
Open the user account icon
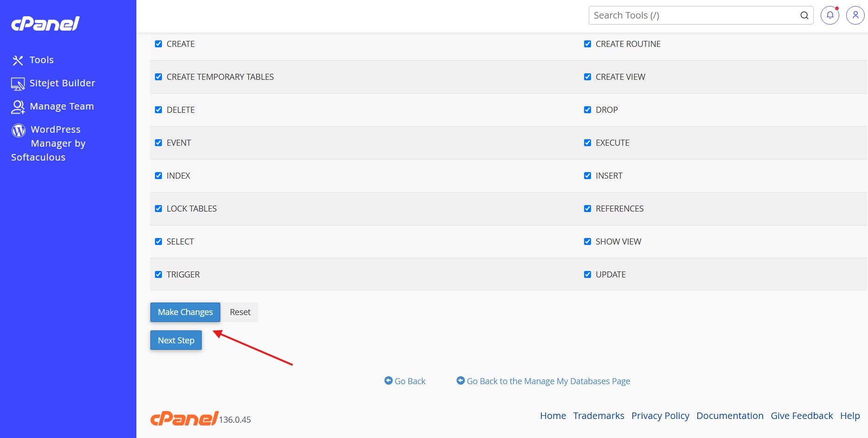[855, 15]
